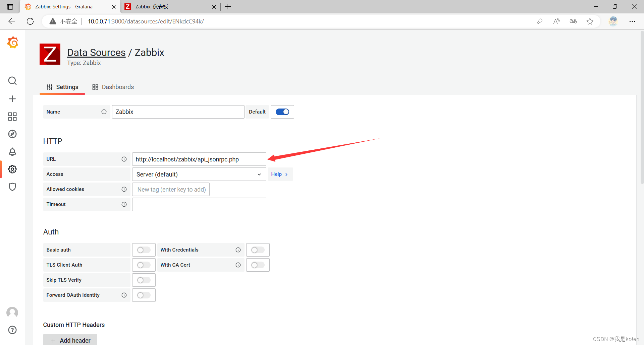Open the user profile avatar in sidebar
The height and width of the screenshot is (345, 644).
pyautogui.click(x=12, y=312)
